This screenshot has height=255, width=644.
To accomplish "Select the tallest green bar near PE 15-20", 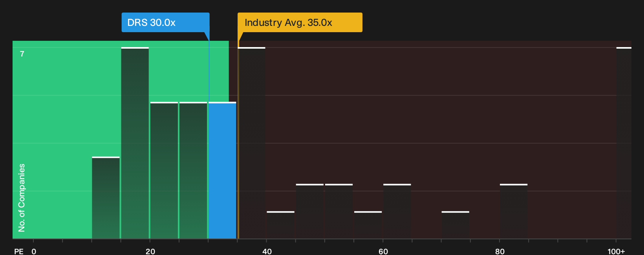I will 135,143.
